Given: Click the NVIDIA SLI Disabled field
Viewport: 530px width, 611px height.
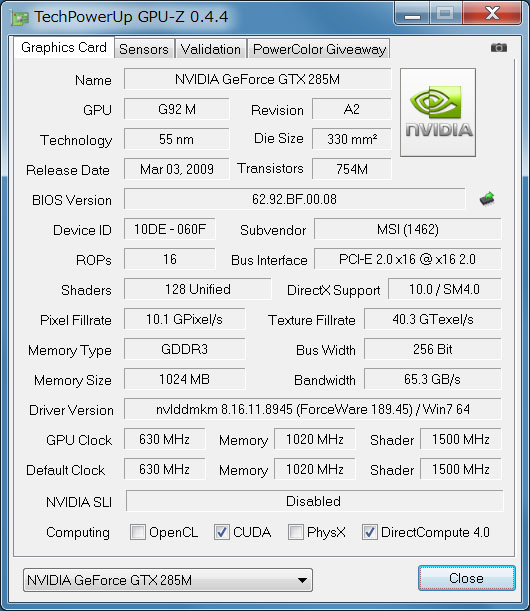Looking at the screenshot, I should click(314, 501).
